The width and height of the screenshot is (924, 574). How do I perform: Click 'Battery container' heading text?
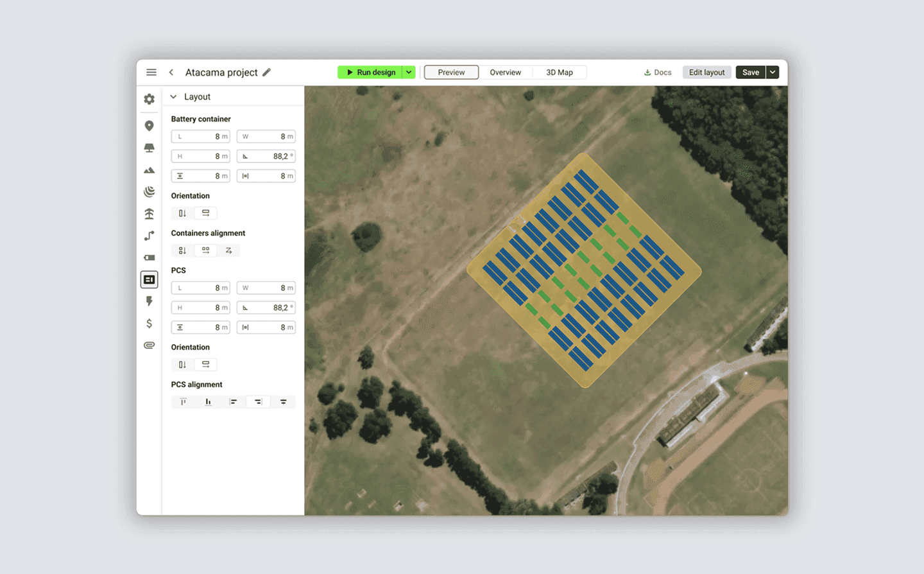[201, 119]
